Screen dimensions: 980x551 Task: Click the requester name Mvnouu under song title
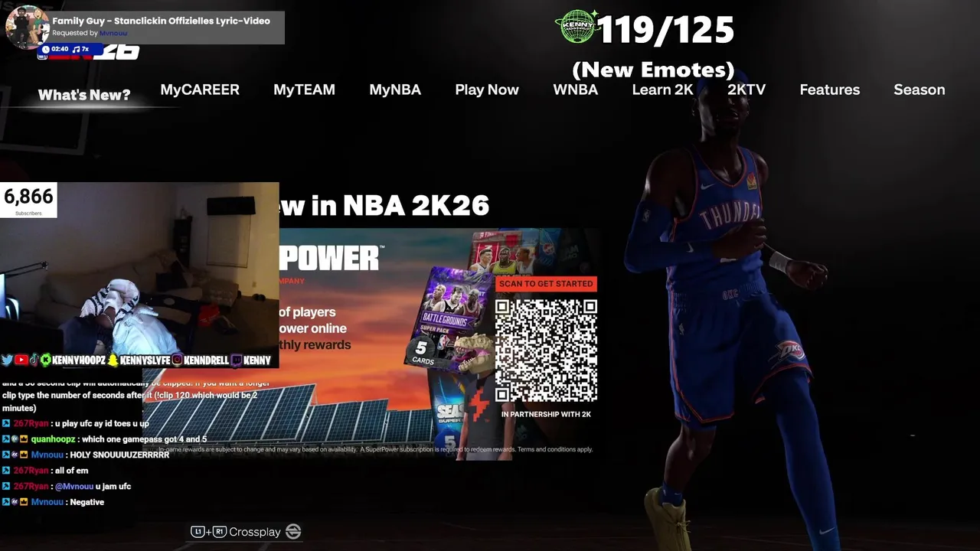pos(113,33)
